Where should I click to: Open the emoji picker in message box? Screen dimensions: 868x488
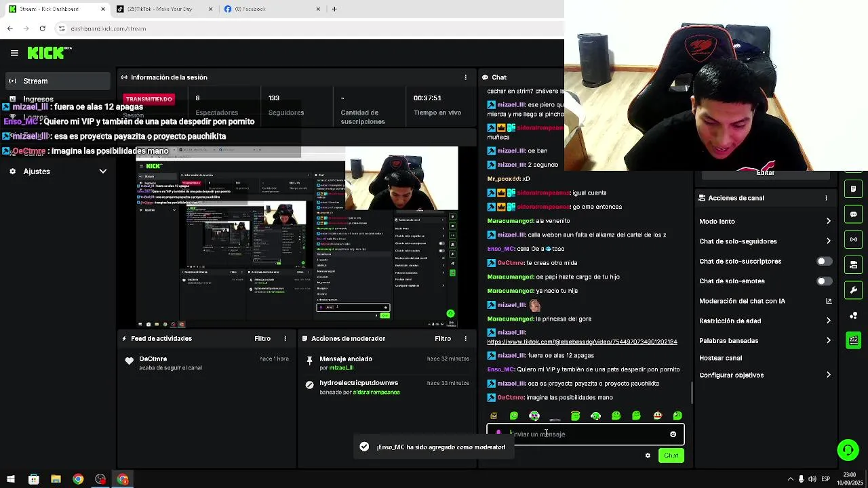[x=673, y=434]
